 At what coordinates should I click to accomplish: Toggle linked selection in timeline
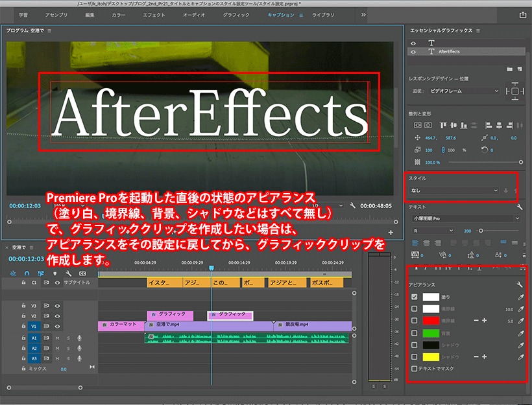click(x=41, y=273)
